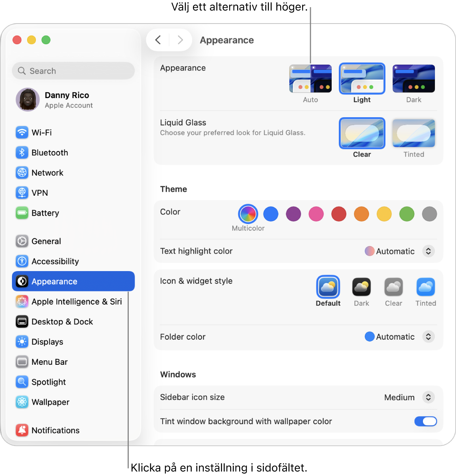Click the General gear icon
Viewport: 456px width, 476px height.
point(22,241)
